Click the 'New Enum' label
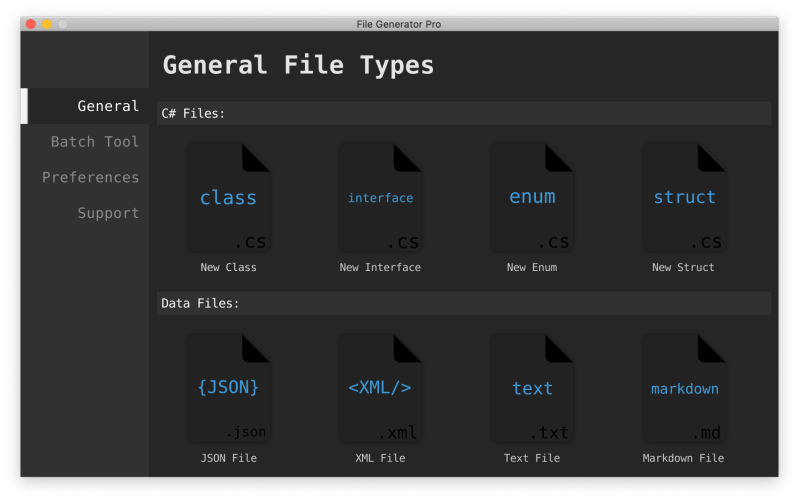Viewport: 799px width, 501px height. pos(532,268)
